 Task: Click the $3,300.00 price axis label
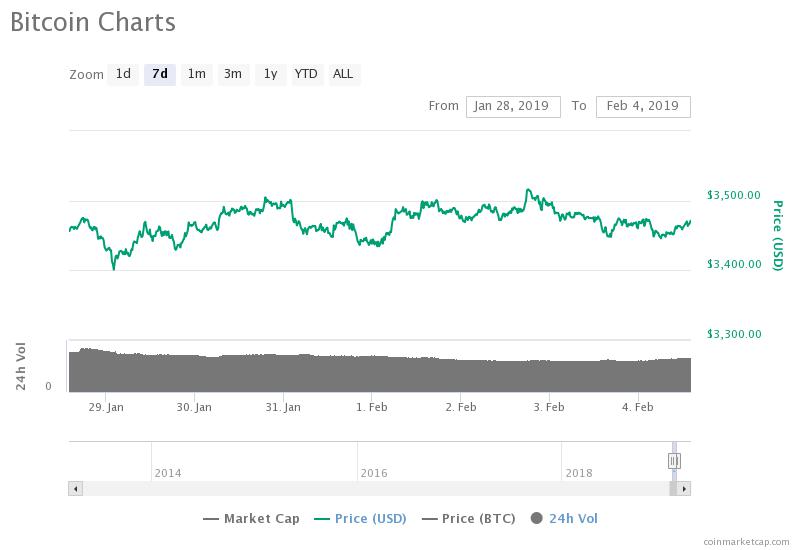pos(734,334)
